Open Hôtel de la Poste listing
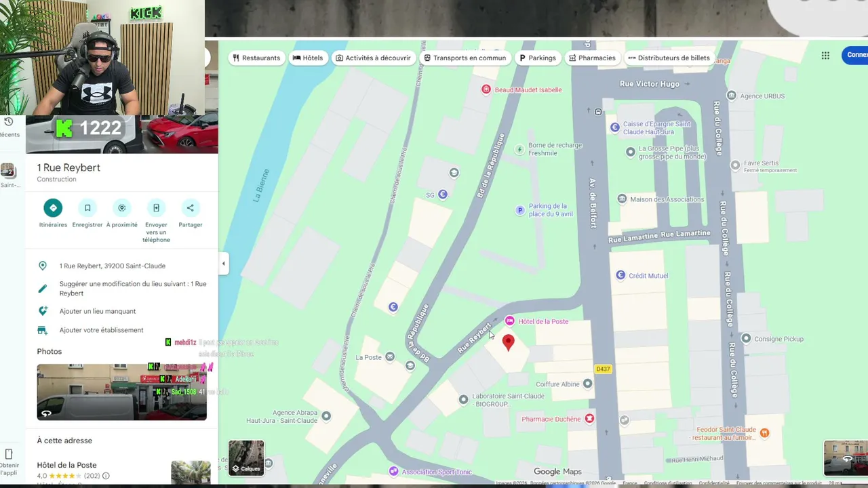Screen dimensions: 868x488 point(66,465)
